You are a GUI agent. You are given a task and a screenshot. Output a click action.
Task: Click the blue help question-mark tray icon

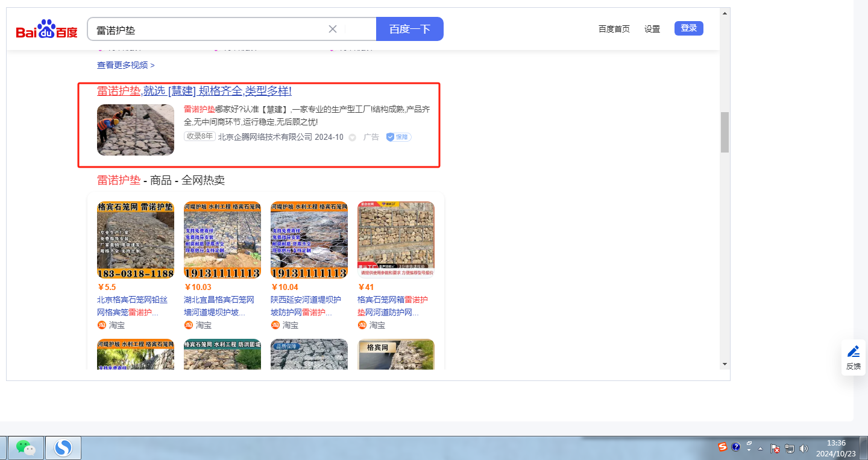(x=735, y=447)
